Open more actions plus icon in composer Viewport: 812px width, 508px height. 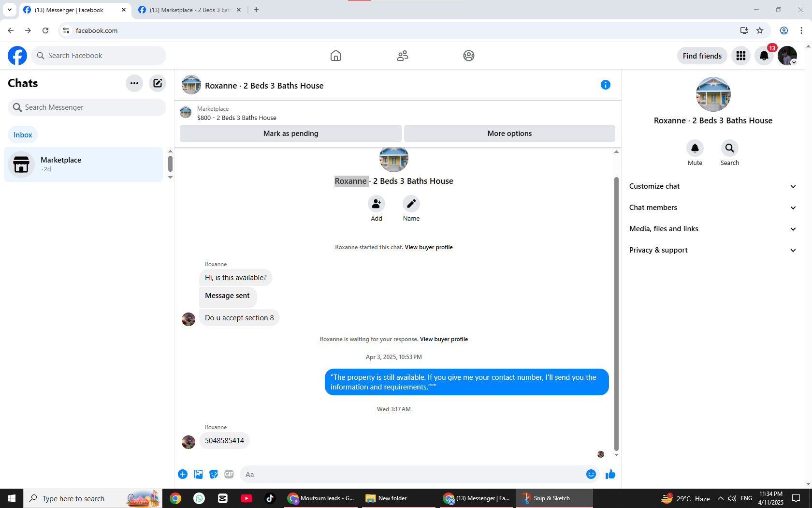click(x=183, y=474)
